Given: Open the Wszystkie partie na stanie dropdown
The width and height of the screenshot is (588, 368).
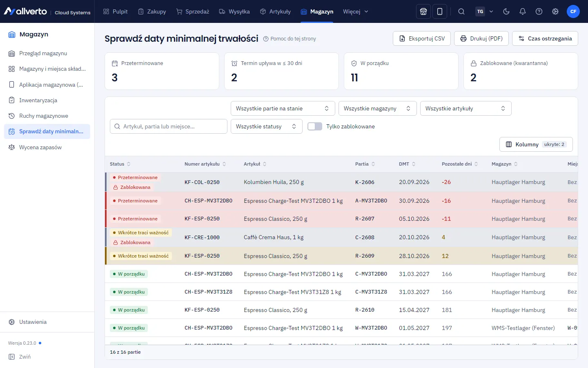Looking at the screenshot, I should click(x=283, y=108).
